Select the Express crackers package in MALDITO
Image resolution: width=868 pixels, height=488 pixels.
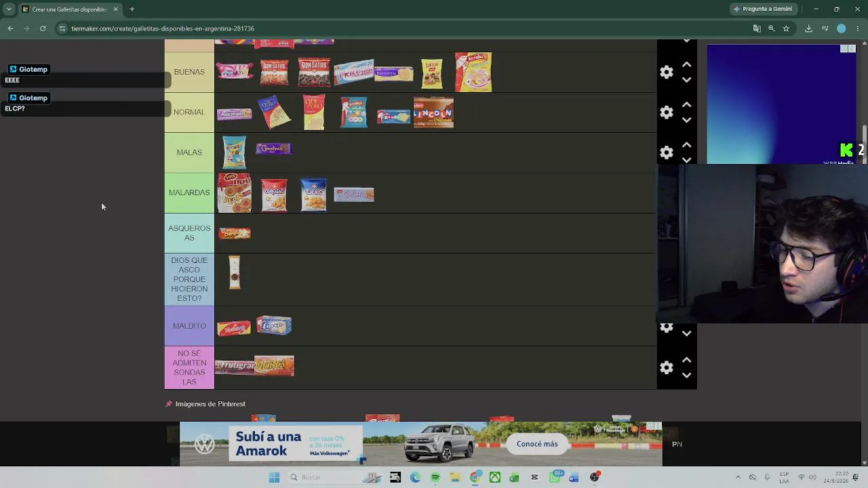coord(274,325)
